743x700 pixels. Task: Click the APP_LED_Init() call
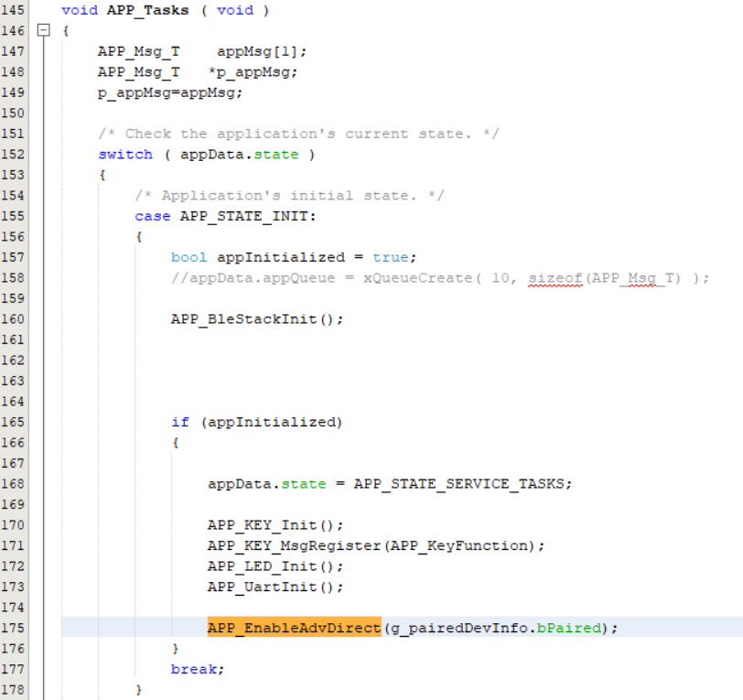[275, 565]
